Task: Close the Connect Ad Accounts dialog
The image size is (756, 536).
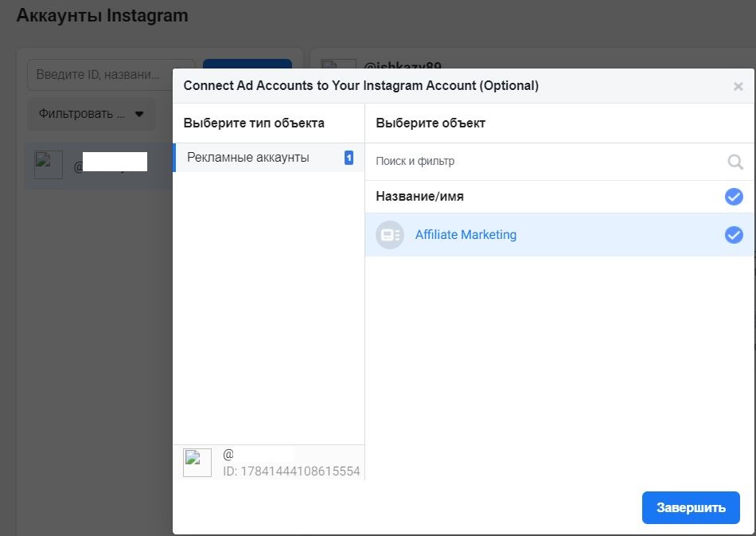Action: (738, 86)
